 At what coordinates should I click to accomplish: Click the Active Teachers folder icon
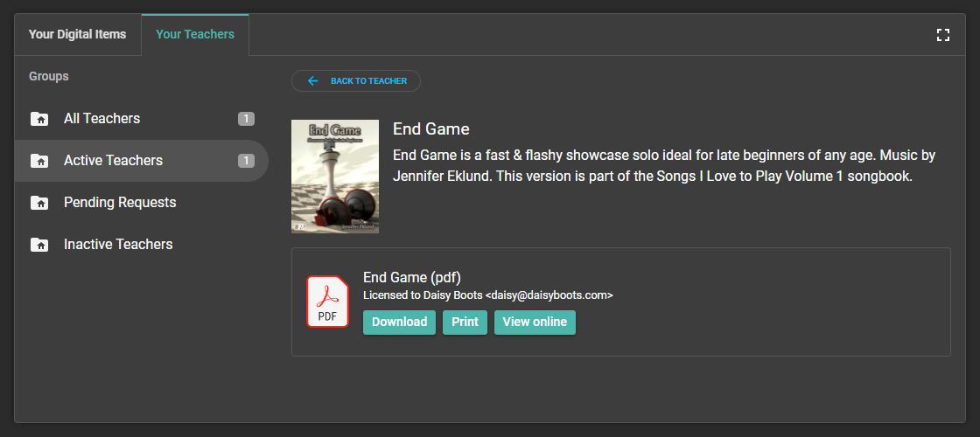click(x=39, y=161)
